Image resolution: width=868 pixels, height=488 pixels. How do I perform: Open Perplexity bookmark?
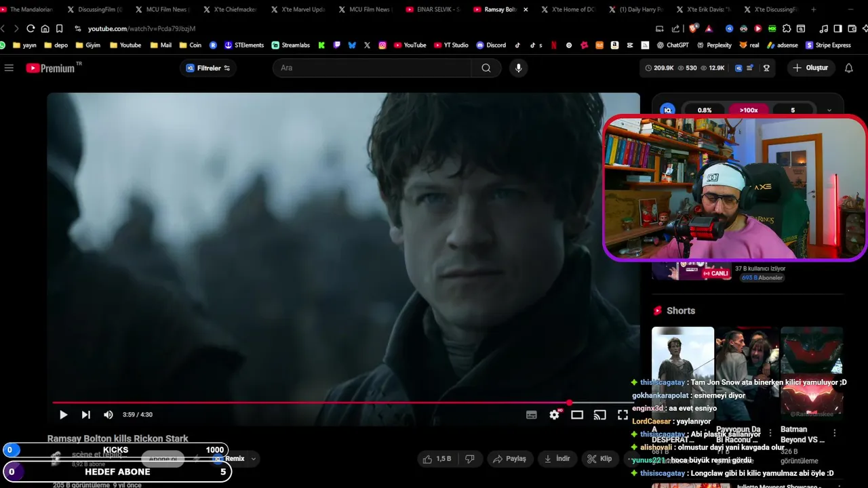click(713, 45)
